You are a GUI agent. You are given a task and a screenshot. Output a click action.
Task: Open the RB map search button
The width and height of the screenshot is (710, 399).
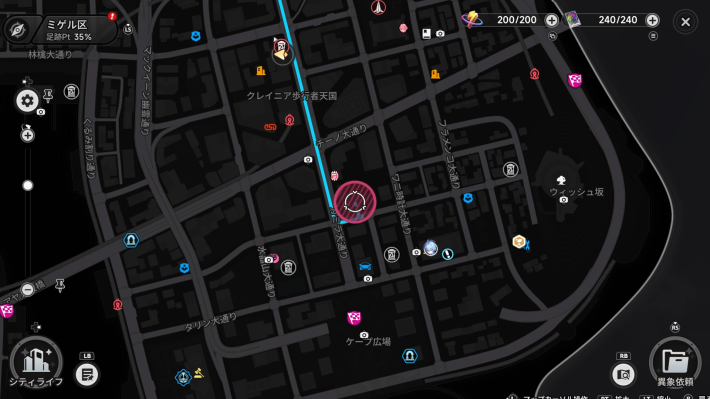tap(623, 374)
